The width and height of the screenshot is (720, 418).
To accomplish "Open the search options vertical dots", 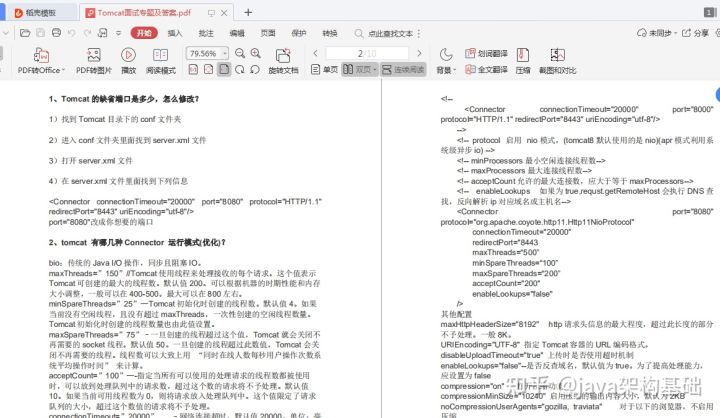I will pos(419,33).
